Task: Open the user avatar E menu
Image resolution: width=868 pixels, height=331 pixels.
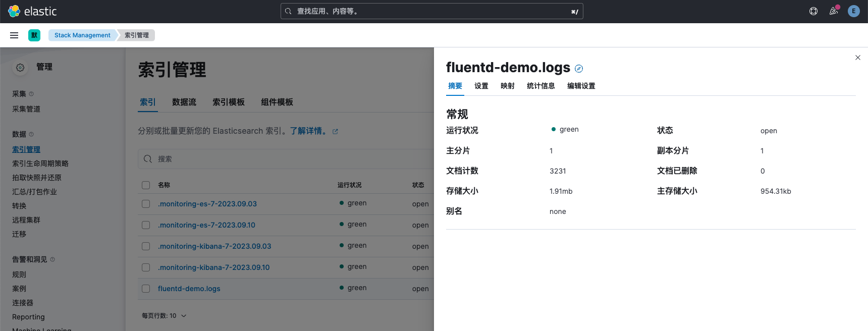Action: pos(854,11)
